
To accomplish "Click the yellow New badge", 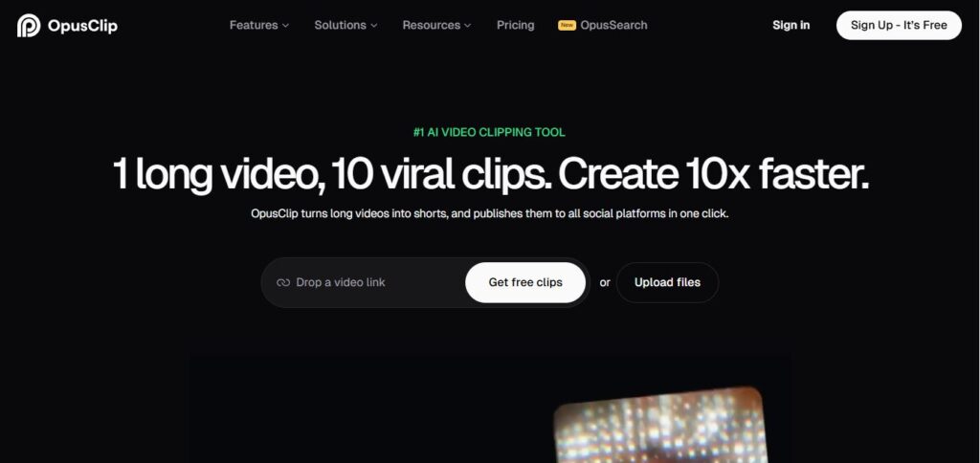I will point(567,25).
